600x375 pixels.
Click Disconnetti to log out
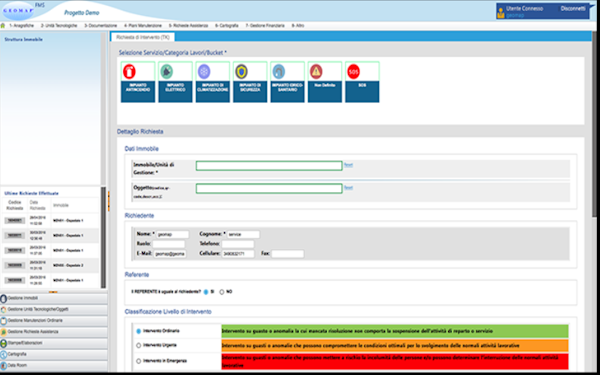573,8
